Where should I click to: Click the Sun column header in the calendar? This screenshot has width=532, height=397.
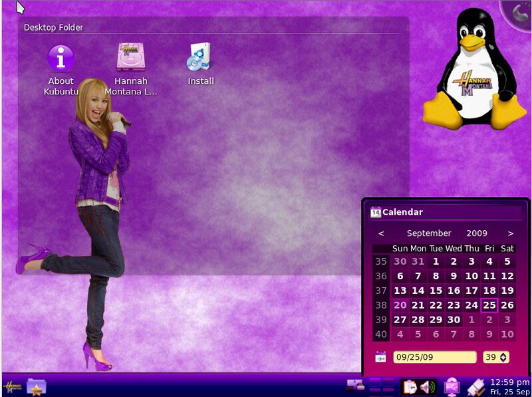tap(400, 249)
